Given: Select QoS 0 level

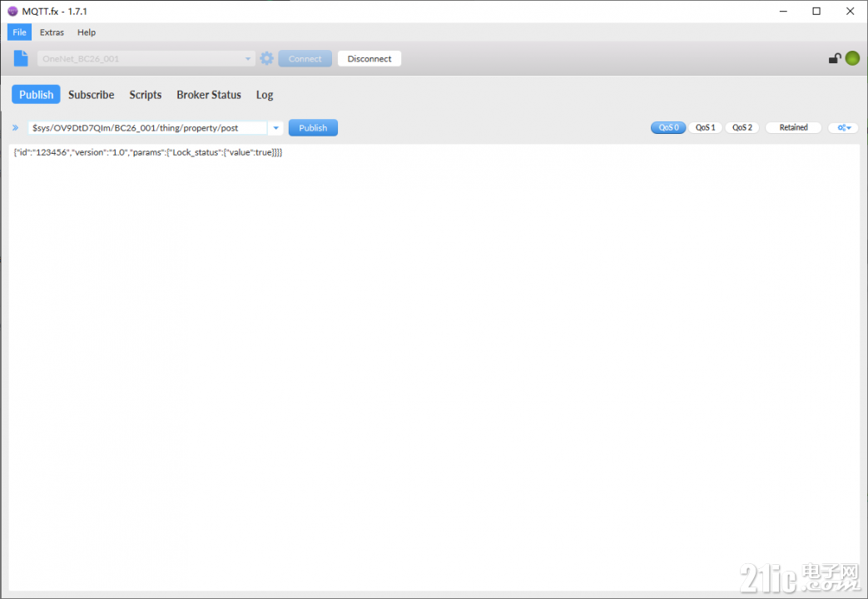Looking at the screenshot, I should coord(668,128).
